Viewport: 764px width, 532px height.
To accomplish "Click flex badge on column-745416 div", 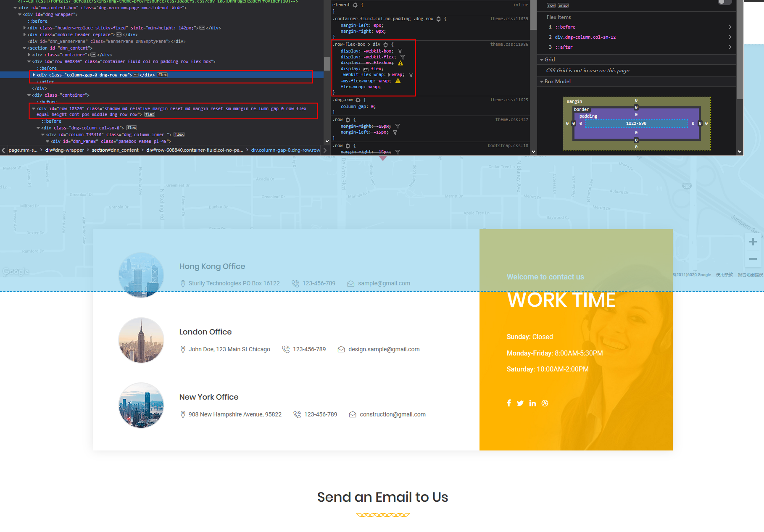I will pos(179,134).
